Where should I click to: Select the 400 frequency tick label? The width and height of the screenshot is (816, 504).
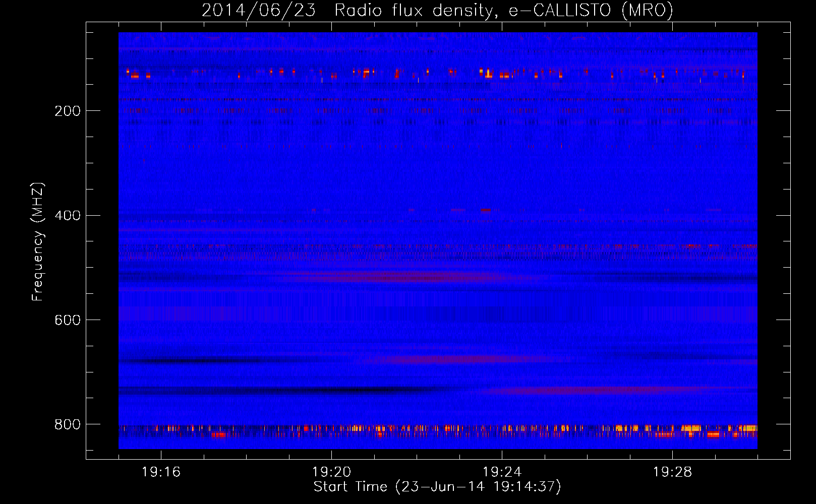pyautogui.click(x=68, y=216)
